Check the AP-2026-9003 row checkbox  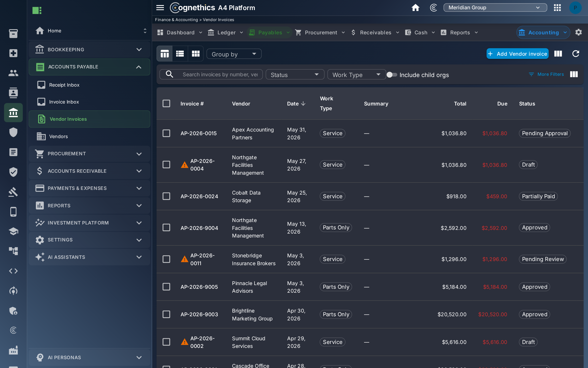click(x=166, y=314)
